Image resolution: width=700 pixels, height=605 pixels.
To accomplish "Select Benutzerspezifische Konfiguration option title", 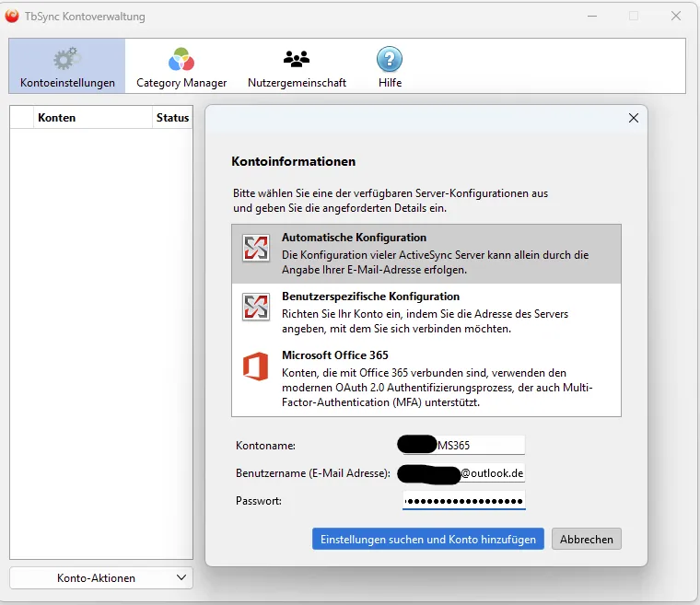I will coord(370,296).
